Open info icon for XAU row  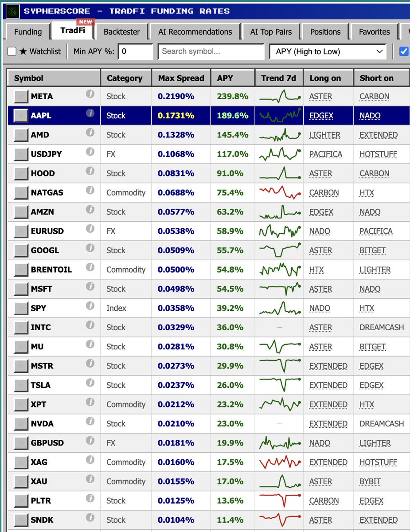[x=90, y=479]
